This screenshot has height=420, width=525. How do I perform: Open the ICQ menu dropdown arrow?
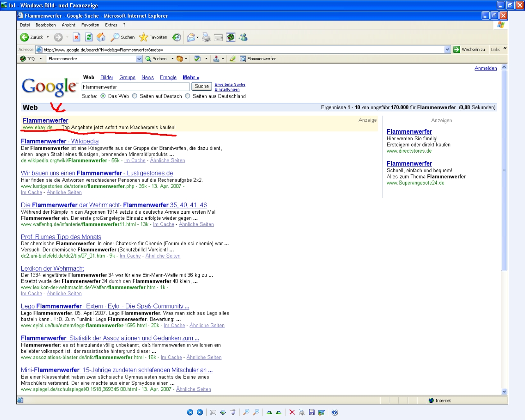click(x=41, y=59)
